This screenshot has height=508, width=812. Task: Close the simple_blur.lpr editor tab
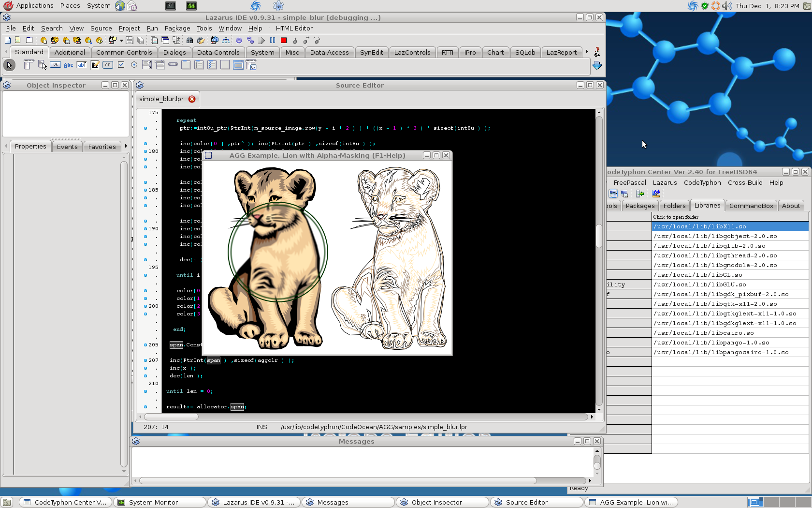click(x=192, y=99)
